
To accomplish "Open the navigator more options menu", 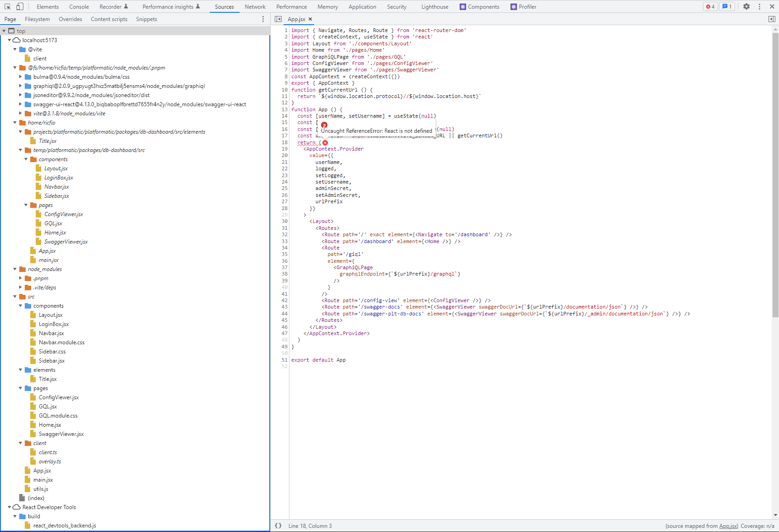I will (262, 19).
